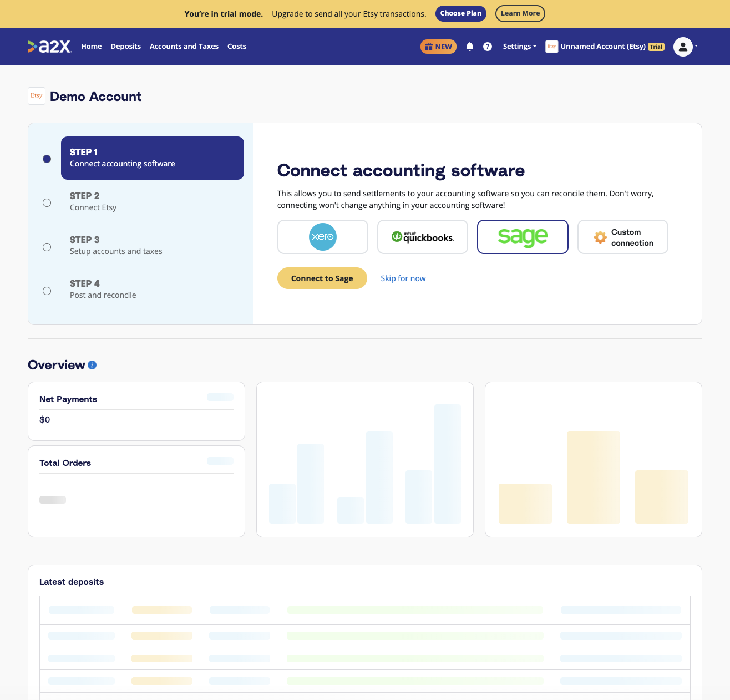Open the help question mark icon
The width and height of the screenshot is (730, 700).
pyautogui.click(x=488, y=47)
